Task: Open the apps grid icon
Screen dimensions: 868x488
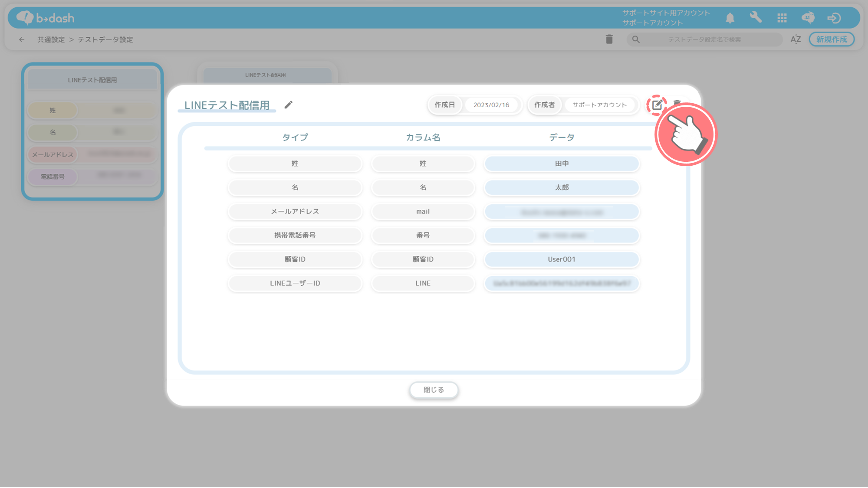Action: pyautogui.click(x=782, y=18)
